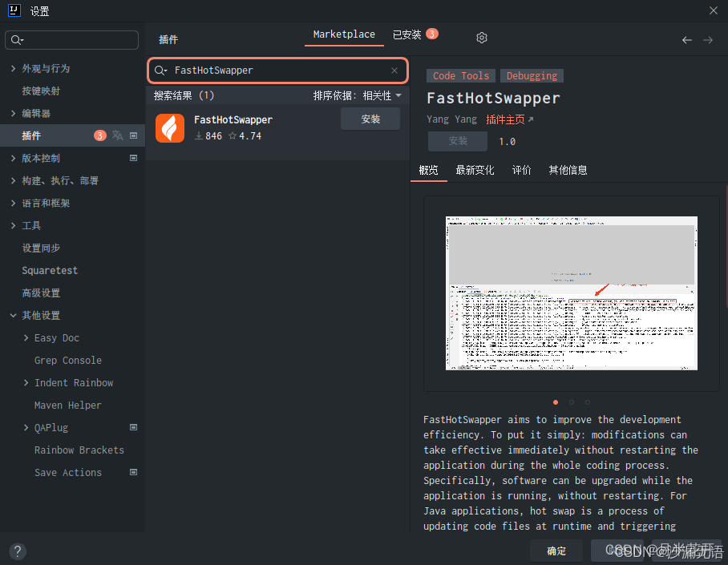
Task: Expand the 构建、执行、部署 section
Action: point(13,180)
